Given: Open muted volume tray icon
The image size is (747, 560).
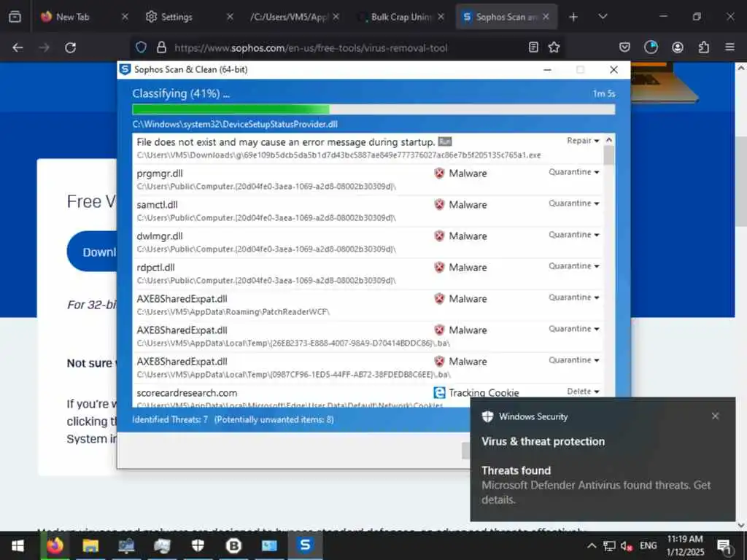Looking at the screenshot, I should click(x=627, y=546).
